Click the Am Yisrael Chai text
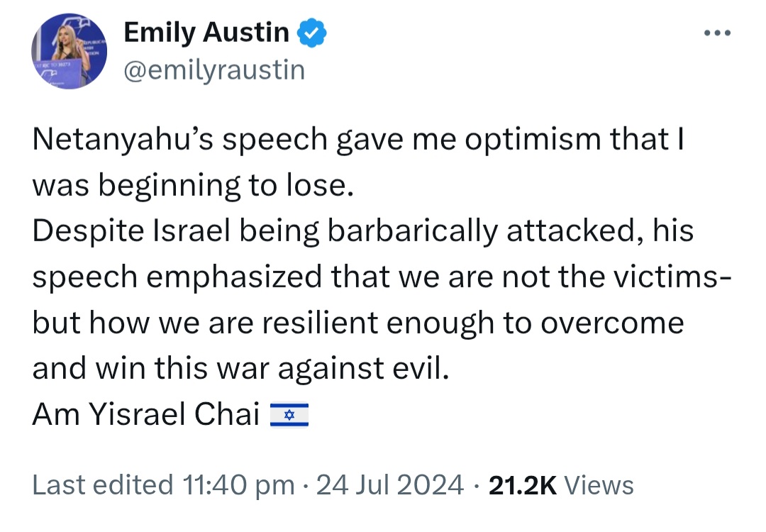This screenshot has height=532, width=766. tap(145, 415)
